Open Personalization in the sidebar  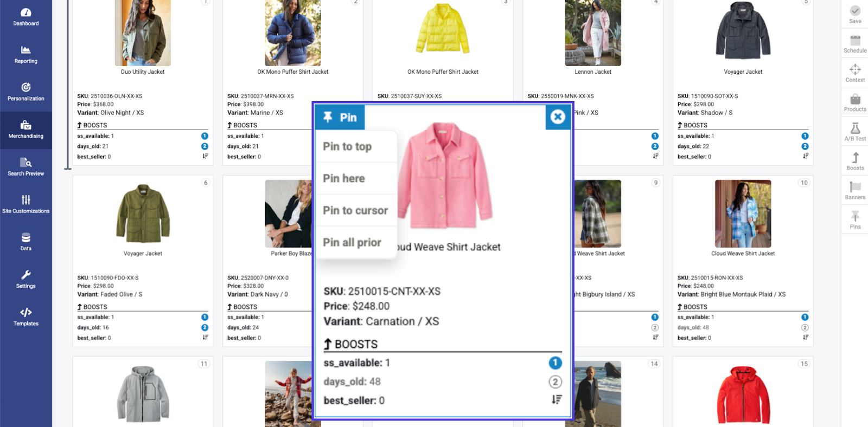click(26, 92)
